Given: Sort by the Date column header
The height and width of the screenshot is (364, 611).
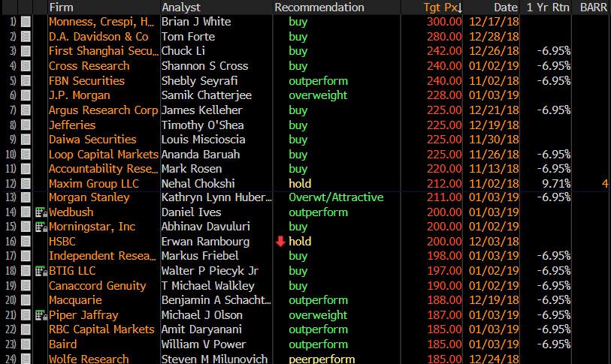Looking at the screenshot, I should [506, 8].
